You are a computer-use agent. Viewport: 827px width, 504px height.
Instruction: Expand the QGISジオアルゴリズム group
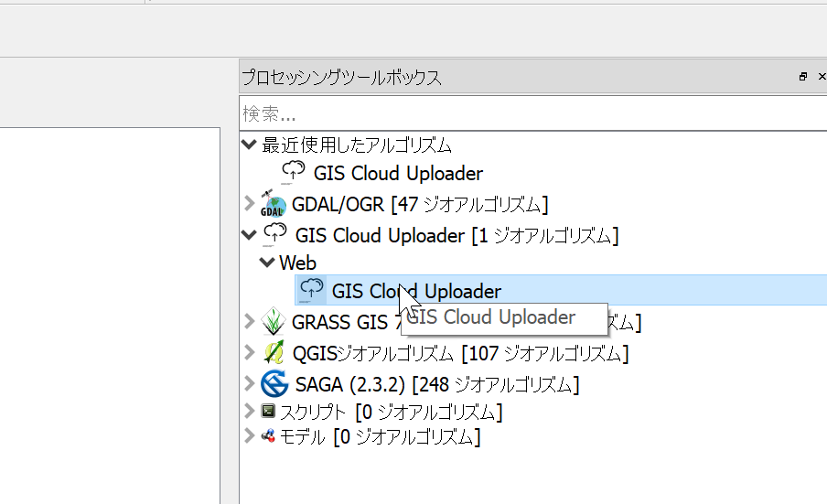250,352
